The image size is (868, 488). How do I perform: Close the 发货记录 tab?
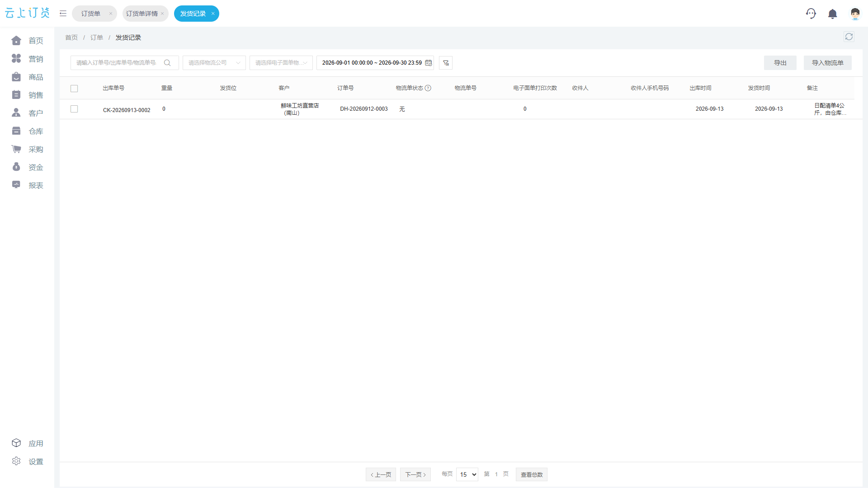coord(213,14)
